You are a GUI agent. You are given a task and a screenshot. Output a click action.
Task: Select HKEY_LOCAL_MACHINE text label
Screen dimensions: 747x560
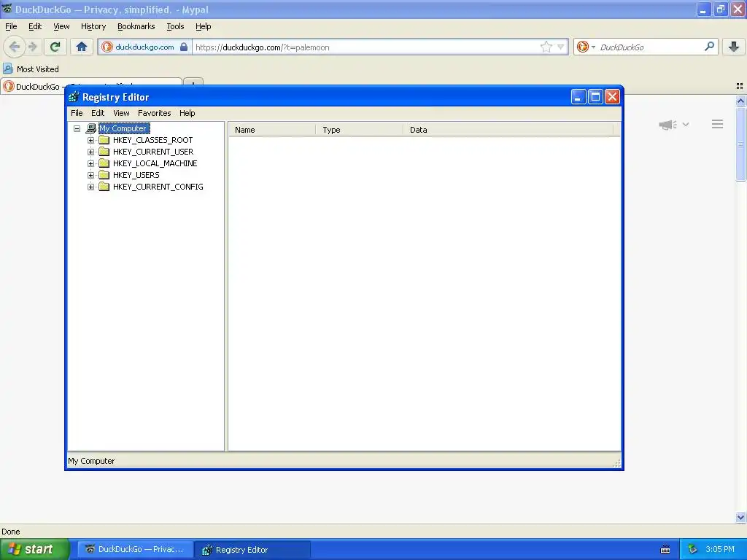pos(155,163)
